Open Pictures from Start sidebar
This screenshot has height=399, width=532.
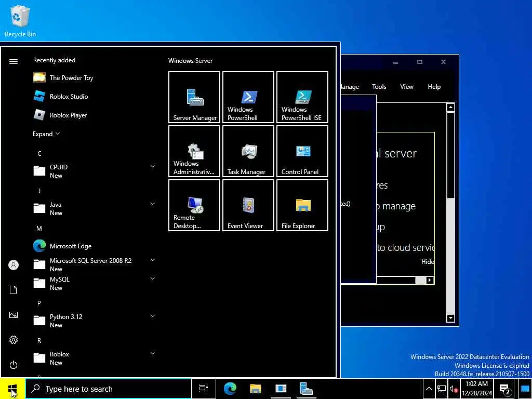13,315
